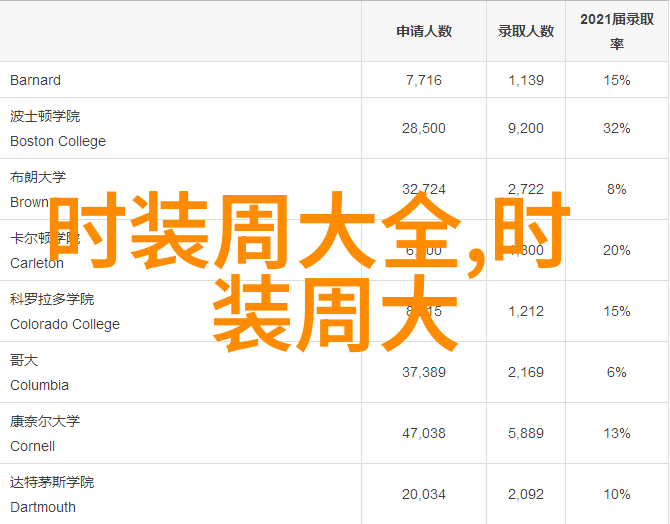Click Barnard applicants value 7,716
This screenshot has width=670, height=524.
(x=424, y=80)
